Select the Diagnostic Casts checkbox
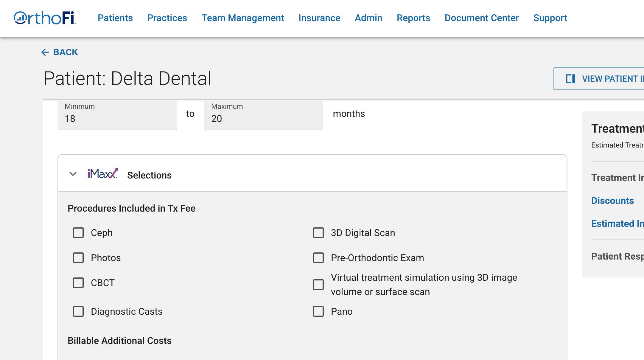This screenshot has height=360, width=644. click(x=78, y=311)
